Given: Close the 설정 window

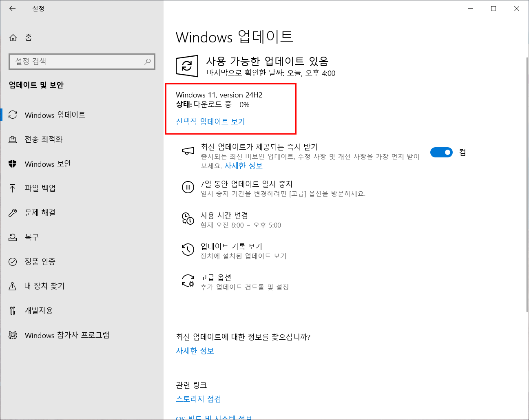Looking at the screenshot, I should 517,8.
